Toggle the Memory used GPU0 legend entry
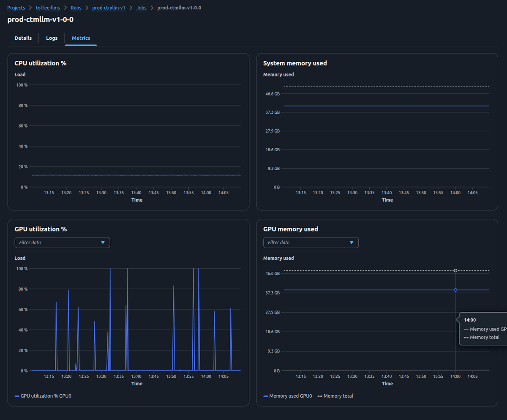This screenshot has width=507, height=420. coord(287,396)
